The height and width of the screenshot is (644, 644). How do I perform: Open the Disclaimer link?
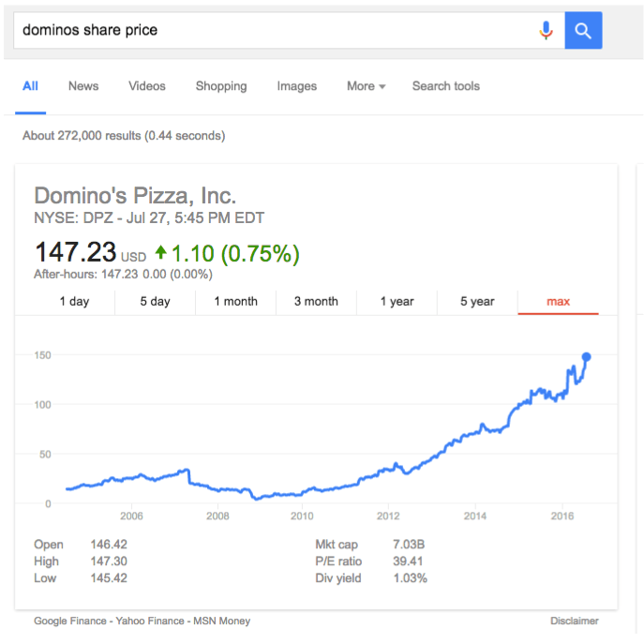click(x=575, y=621)
